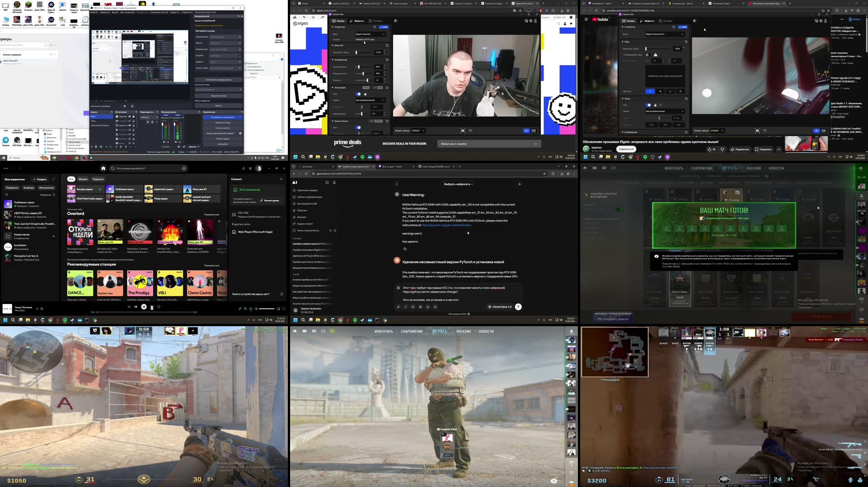868x487 pixels.
Task: Toggle Camera Hub sidebar panel icon next to Prompter
Action: [x=396, y=21]
